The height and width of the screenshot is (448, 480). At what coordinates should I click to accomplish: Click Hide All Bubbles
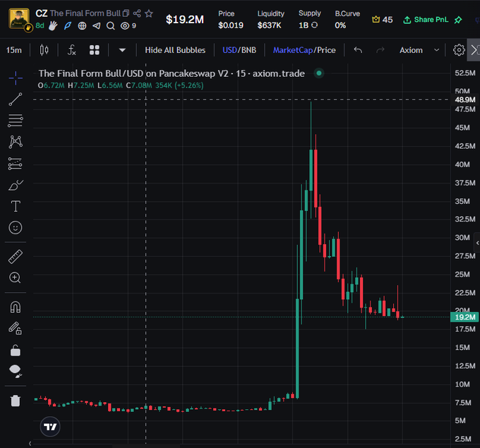coord(175,50)
